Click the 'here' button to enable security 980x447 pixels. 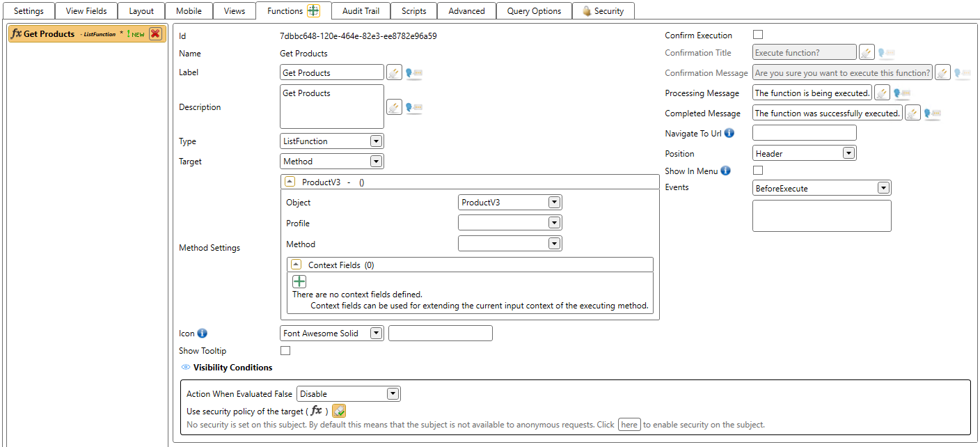[x=629, y=425]
